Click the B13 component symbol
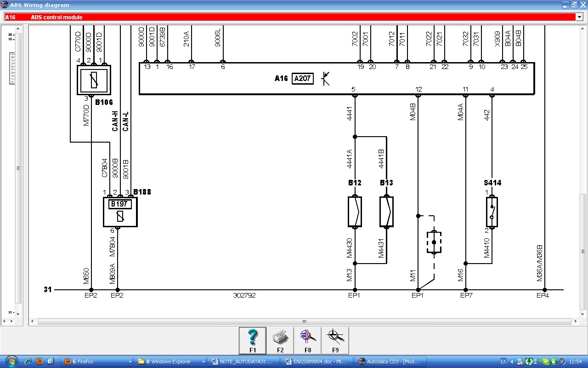588x368 pixels. coord(386,212)
